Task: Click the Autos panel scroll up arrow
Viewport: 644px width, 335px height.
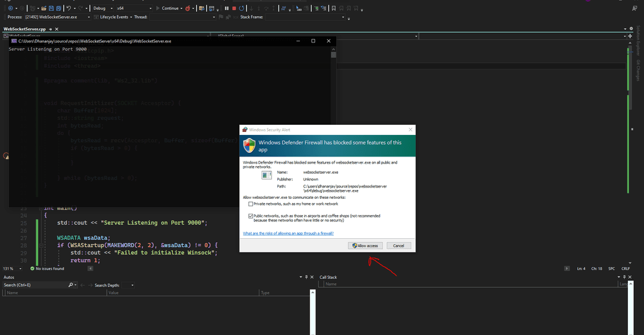Action: 312,292
